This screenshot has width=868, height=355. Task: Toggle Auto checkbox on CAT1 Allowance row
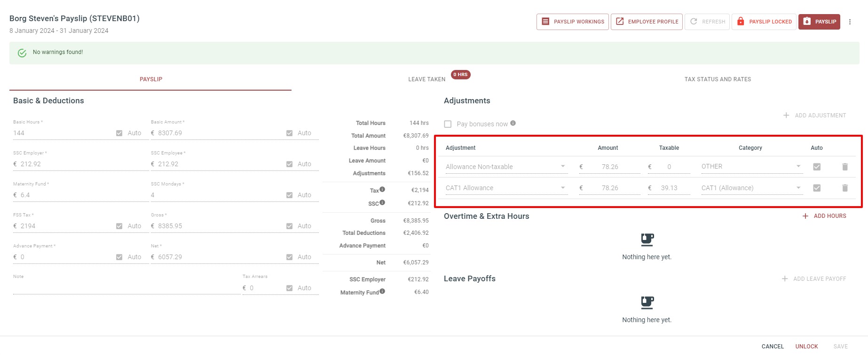click(x=817, y=188)
